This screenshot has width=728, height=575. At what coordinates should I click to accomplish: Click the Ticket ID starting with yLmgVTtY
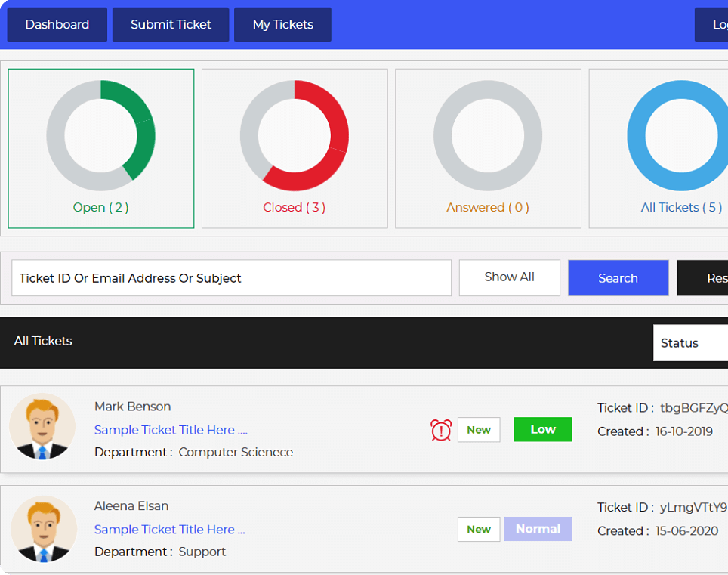pos(662,507)
